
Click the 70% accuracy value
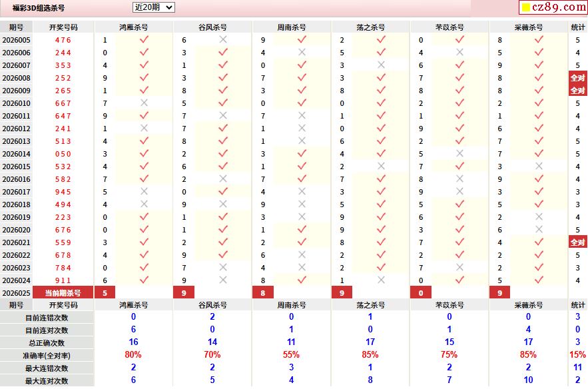point(212,354)
